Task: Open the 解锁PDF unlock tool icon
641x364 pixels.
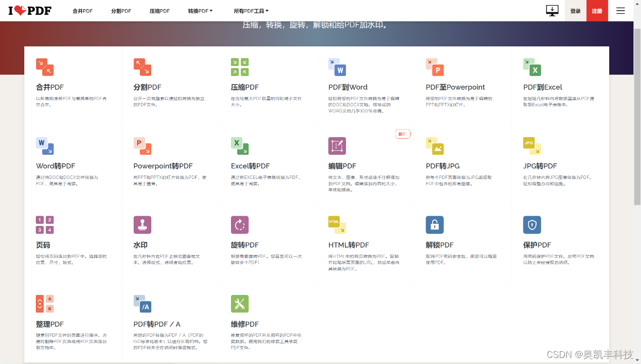Action: click(435, 225)
